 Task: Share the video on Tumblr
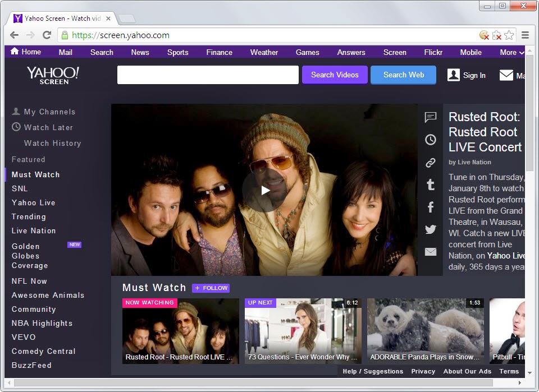[431, 185]
